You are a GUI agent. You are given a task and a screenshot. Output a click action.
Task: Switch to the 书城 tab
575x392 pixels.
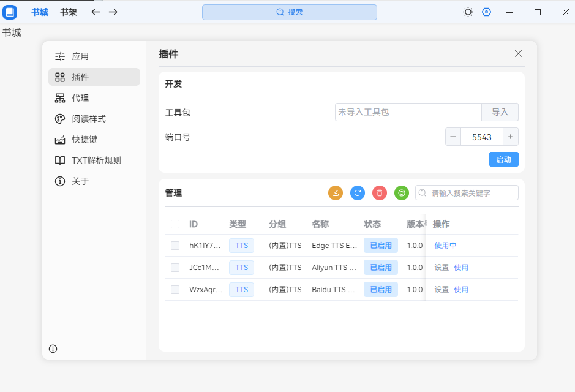(x=39, y=12)
